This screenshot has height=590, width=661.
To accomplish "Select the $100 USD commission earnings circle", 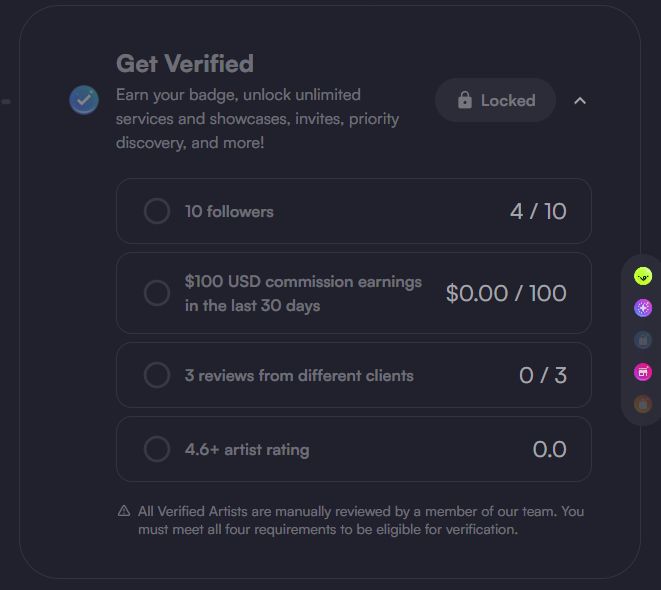I will [157, 293].
